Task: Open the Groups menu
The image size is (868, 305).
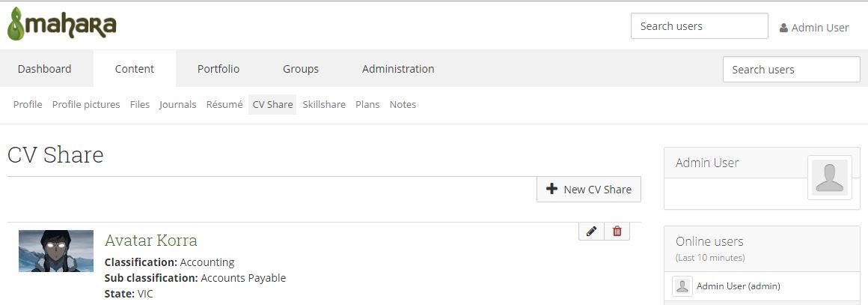Action: pos(301,69)
